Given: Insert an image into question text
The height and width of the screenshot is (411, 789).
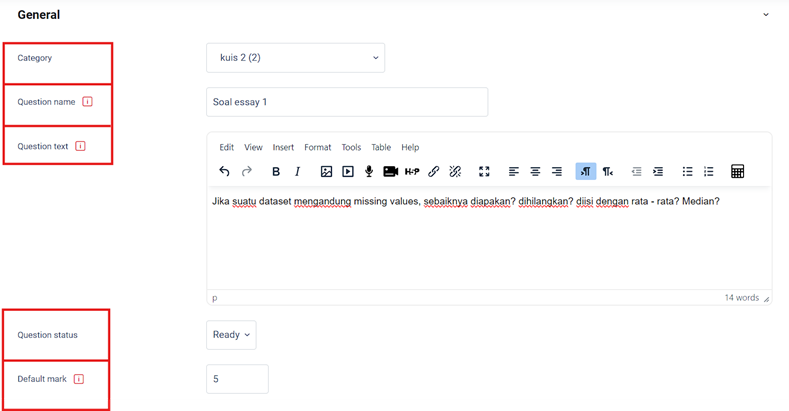Looking at the screenshot, I should (x=326, y=172).
